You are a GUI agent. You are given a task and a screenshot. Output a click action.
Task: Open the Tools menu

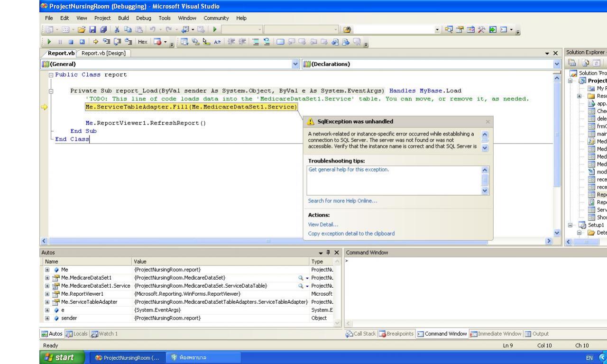point(165,18)
